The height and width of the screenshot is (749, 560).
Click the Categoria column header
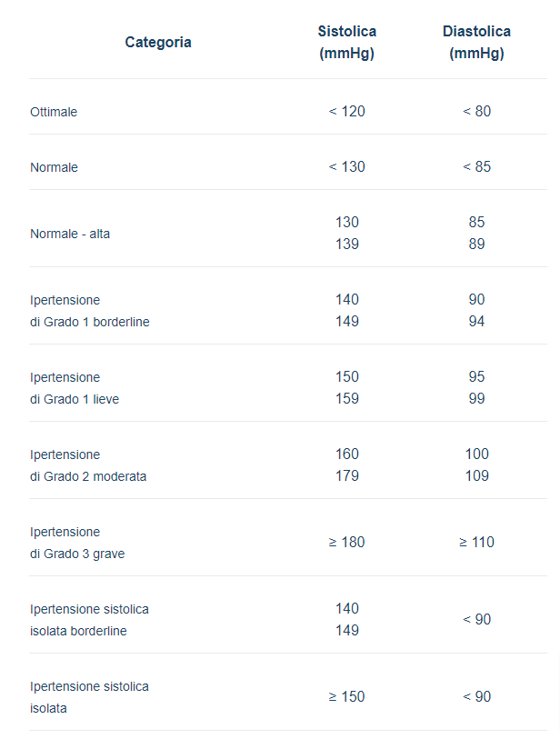tap(158, 42)
